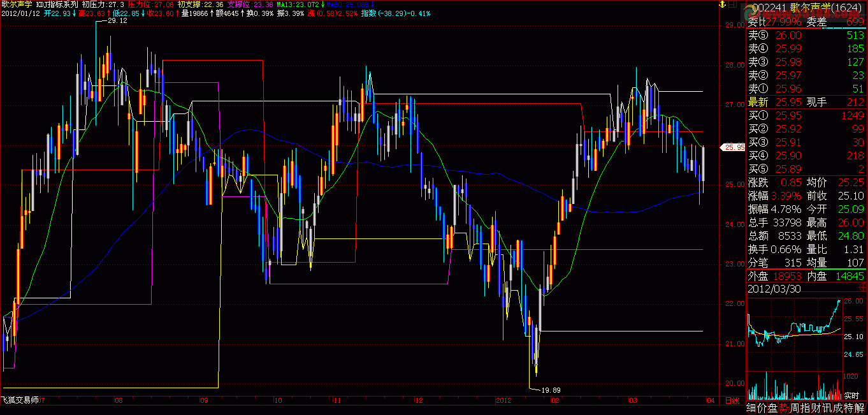This screenshot has width=868, height=415.
Task: Click the 卖② 25.97 order row
Action: tap(806, 75)
